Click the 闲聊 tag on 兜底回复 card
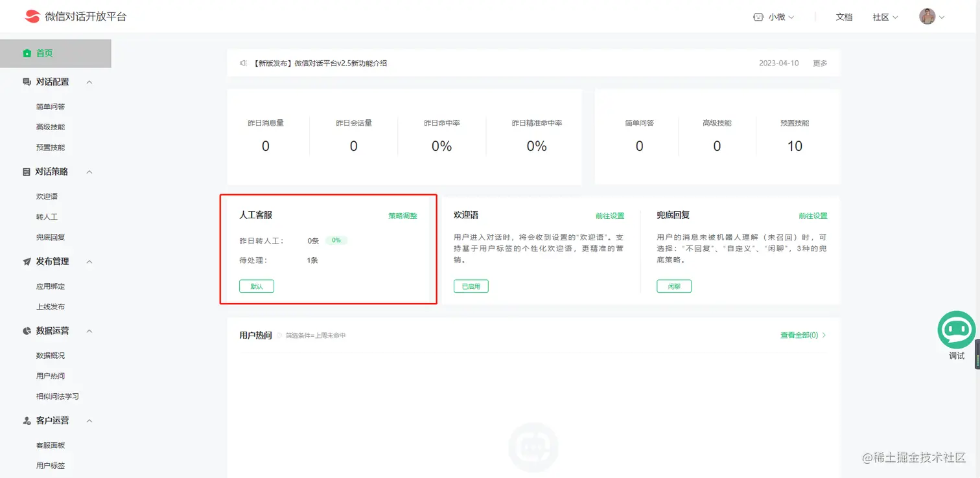The image size is (980, 478). (x=673, y=286)
